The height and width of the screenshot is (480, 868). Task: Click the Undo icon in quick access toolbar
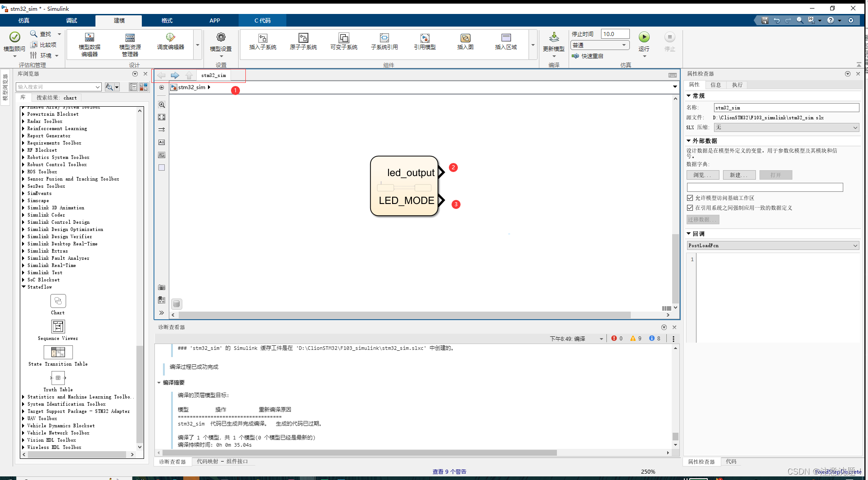777,20
